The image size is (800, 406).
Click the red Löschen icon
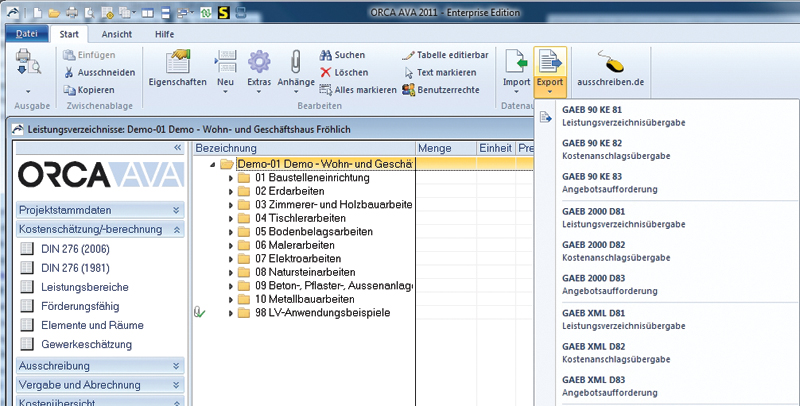(x=328, y=72)
